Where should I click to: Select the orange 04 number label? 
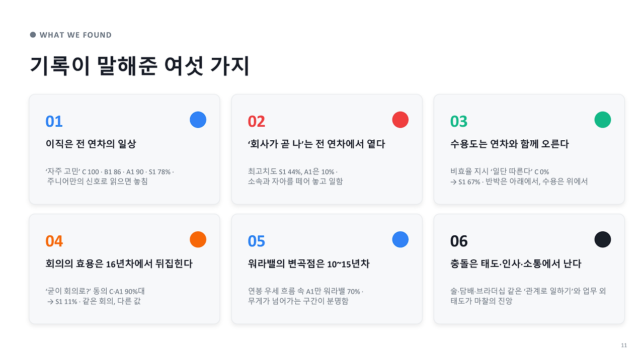coord(54,241)
